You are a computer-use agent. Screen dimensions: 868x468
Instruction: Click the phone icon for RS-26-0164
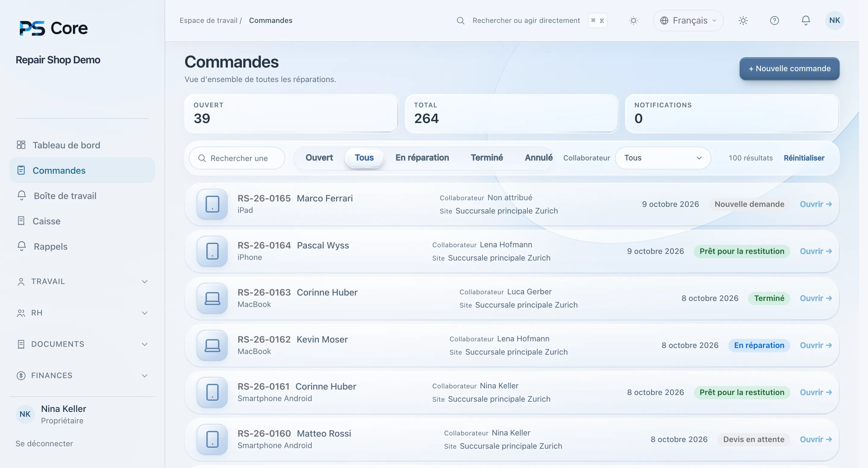tap(212, 251)
